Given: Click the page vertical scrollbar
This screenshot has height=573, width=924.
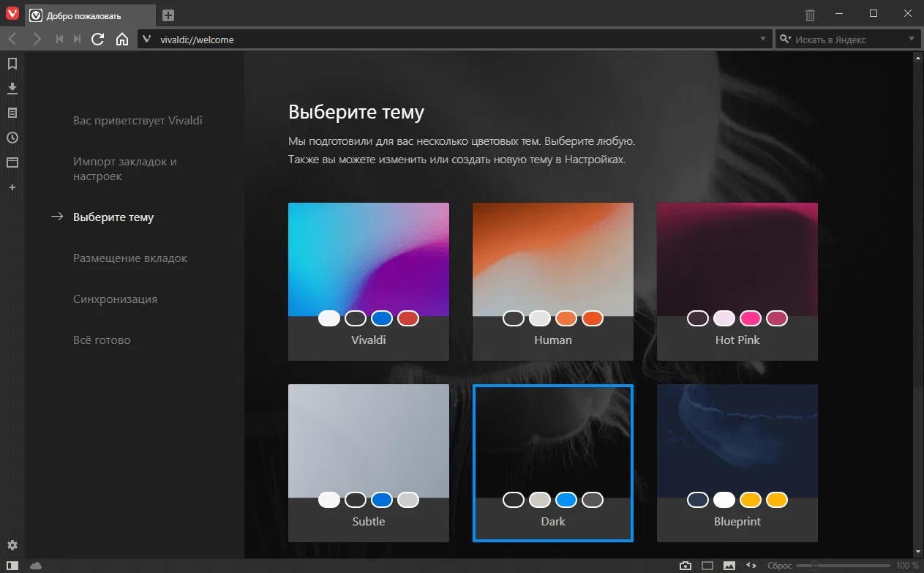Looking at the screenshot, I should coord(917,304).
